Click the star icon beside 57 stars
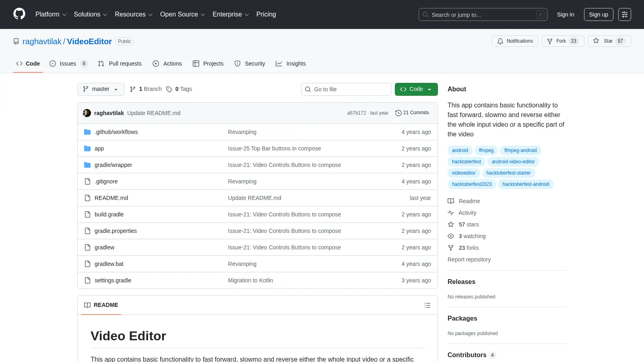This screenshot has width=644, height=362. tap(451, 224)
